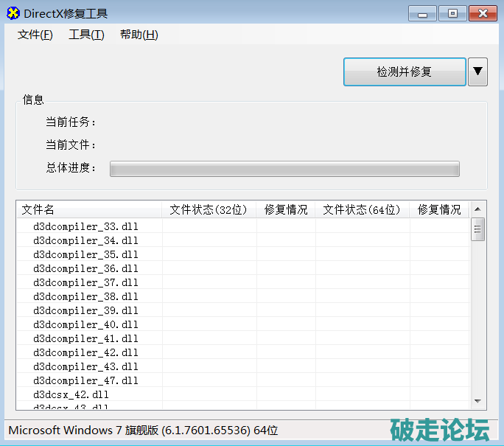Click the scrollbar down arrow in file list
The width and height of the screenshot is (504, 446).
(x=477, y=401)
